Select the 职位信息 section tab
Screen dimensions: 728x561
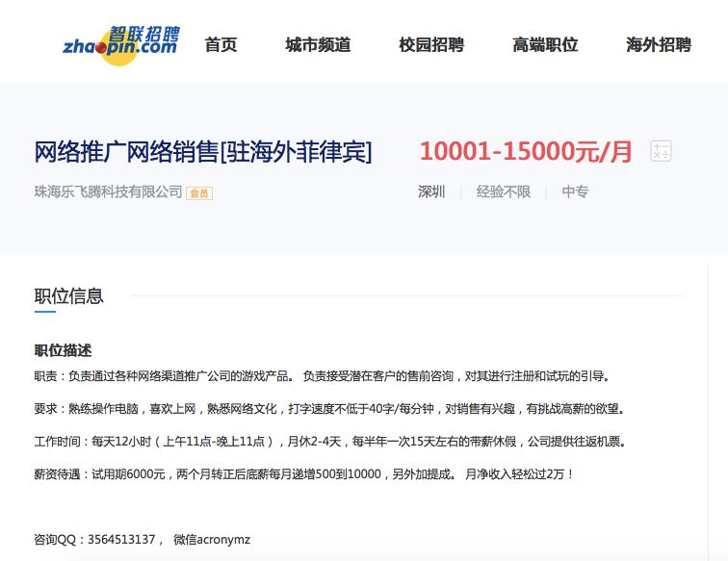point(68,296)
